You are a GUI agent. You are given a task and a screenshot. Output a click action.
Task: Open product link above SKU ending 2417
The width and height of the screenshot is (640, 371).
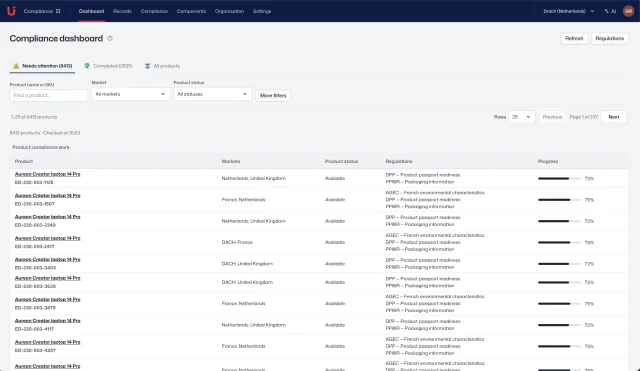(47, 238)
